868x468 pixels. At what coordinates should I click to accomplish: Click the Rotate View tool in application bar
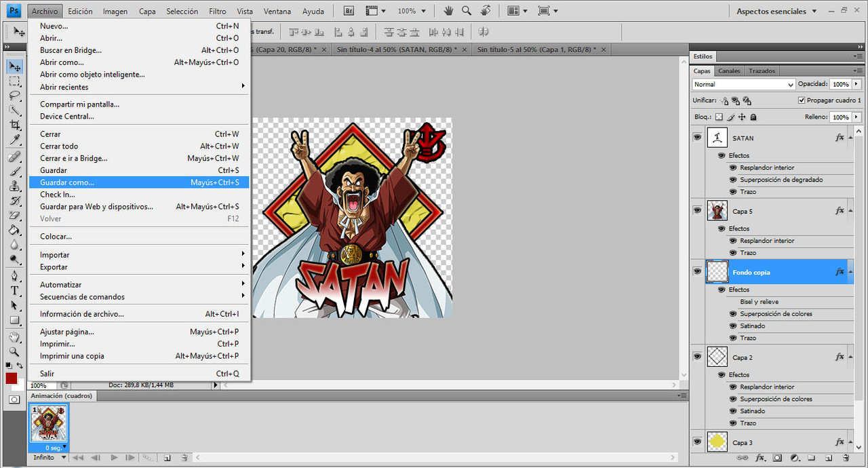[x=486, y=11]
